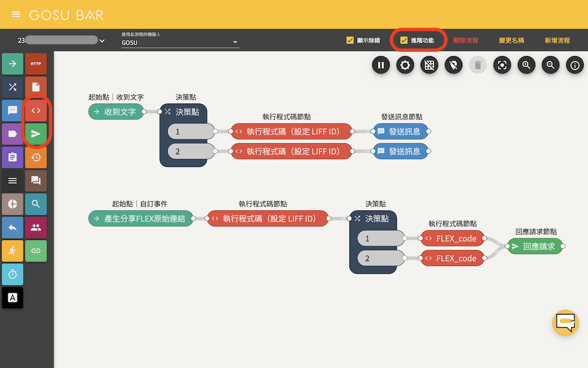The width and height of the screenshot is (588, 368).
Task: Select the three-lines list node tool
Action: coord(13,180)
